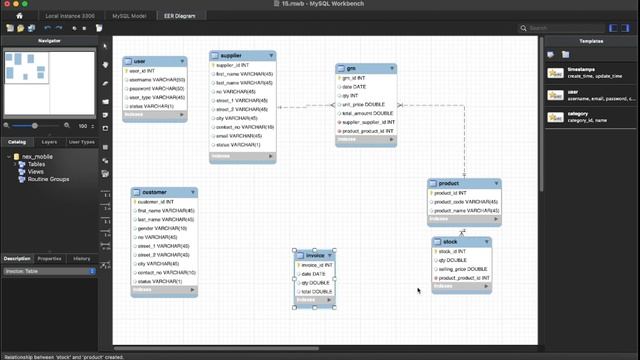Expand Indexes section of customer table

pos(192,290)
